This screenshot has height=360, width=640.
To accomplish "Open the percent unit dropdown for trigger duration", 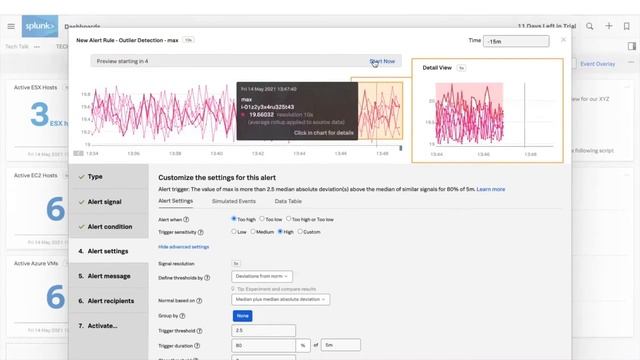I will coord(303,345).
